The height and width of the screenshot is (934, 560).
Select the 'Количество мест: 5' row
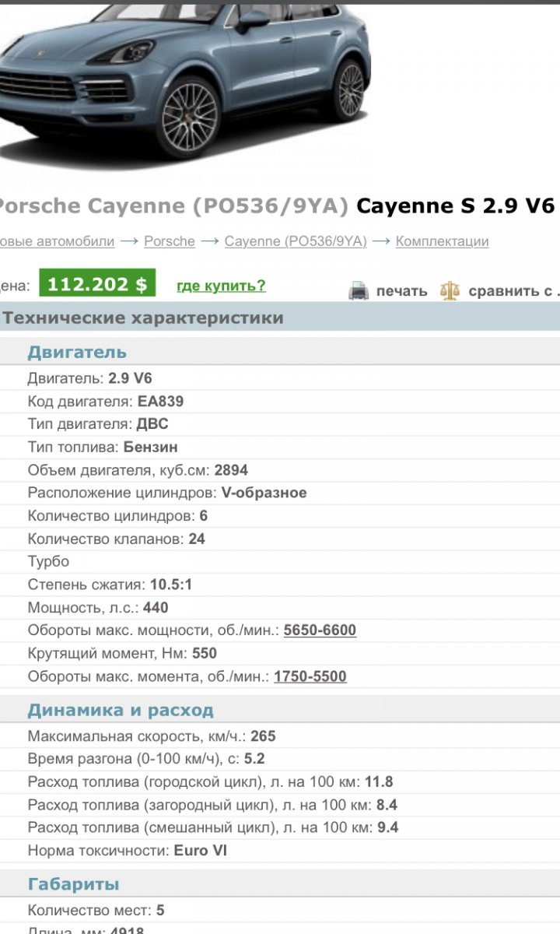click(x=280, y=910)
